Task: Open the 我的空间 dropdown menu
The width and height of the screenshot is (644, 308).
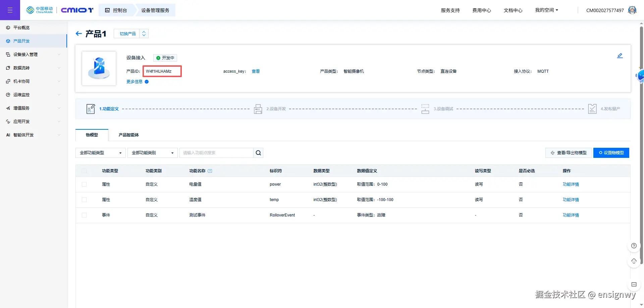Action: click(546, 10)
